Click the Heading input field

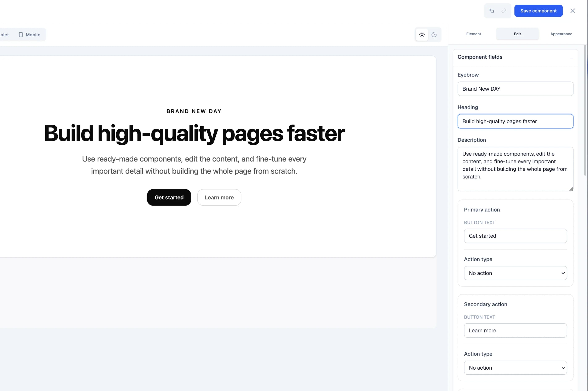click(x=515, y=121)
